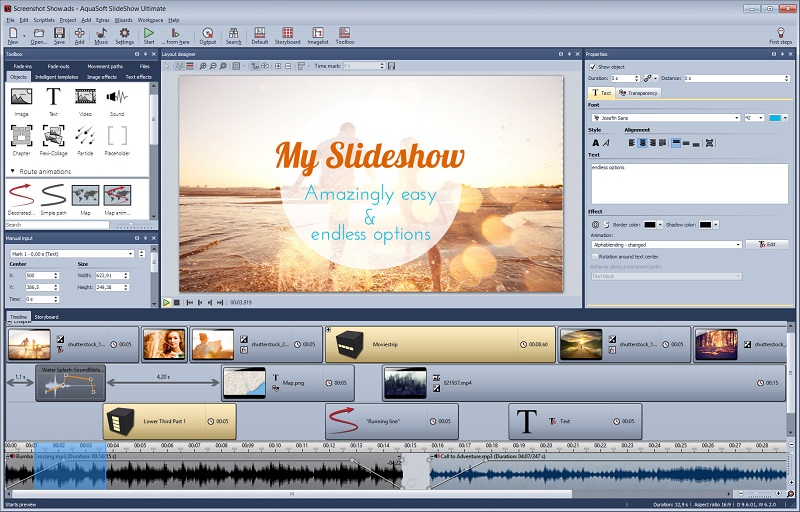Click the Output disc icon
The height and width of the screenshot is (512, 800).
(207, 34)
